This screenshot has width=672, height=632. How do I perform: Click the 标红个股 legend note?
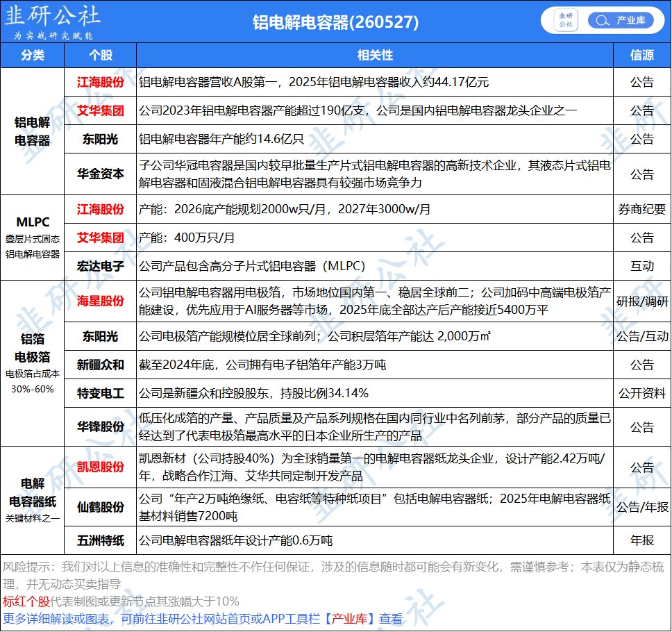click(x=121, y=601)
